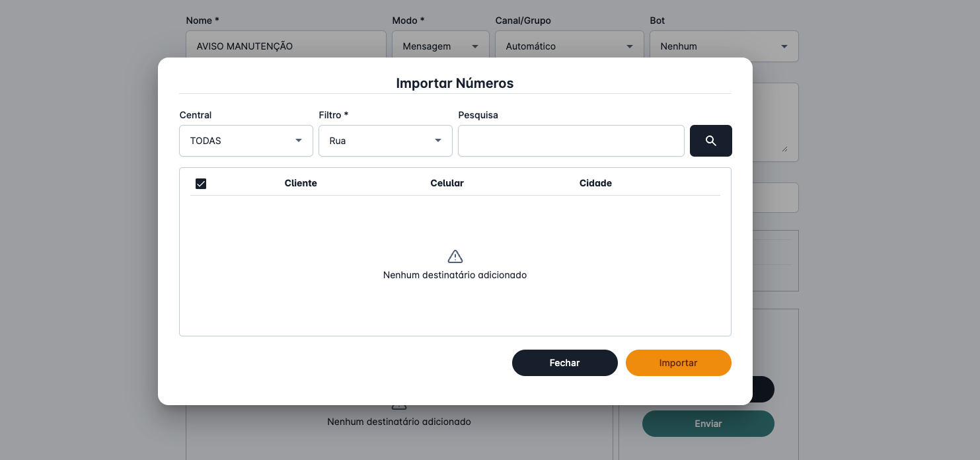The image size is (980, 460).
Task: Click the magnifying glass search button
Action: click(710, 141)
